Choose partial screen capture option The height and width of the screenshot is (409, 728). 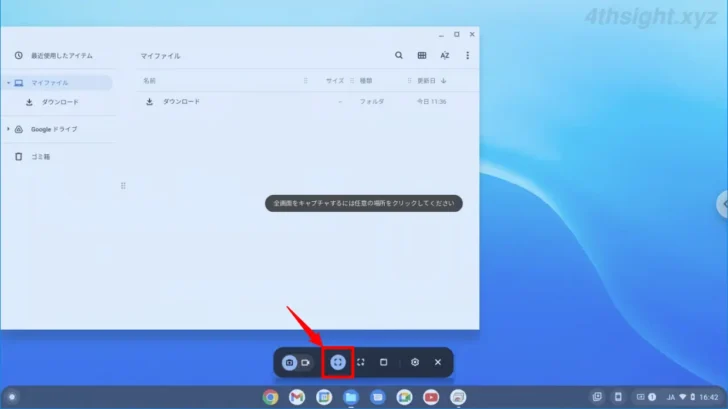click(x=361, y=362)
